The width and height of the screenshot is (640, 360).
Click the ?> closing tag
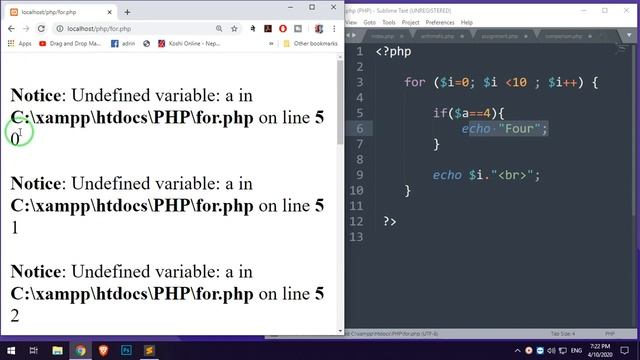coord(390,222)
